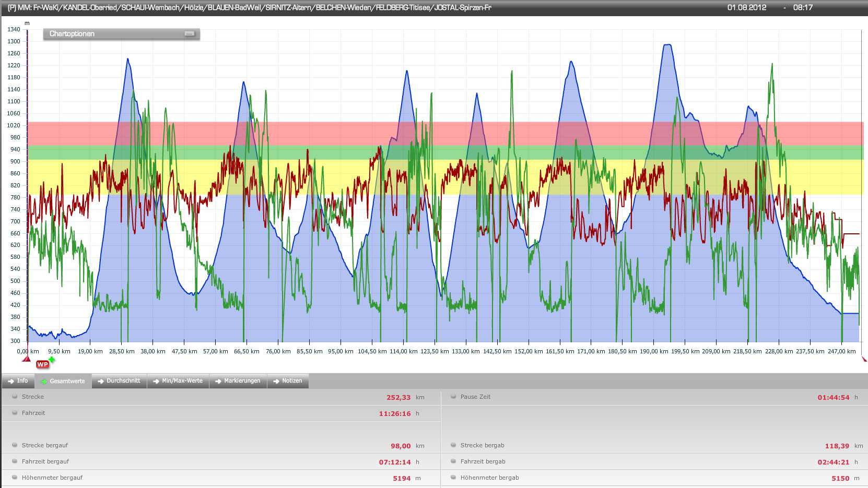This screenshot has width=868, height=488.
Task: Switch to the Durchschnitt tab
Action: [119, 381]
